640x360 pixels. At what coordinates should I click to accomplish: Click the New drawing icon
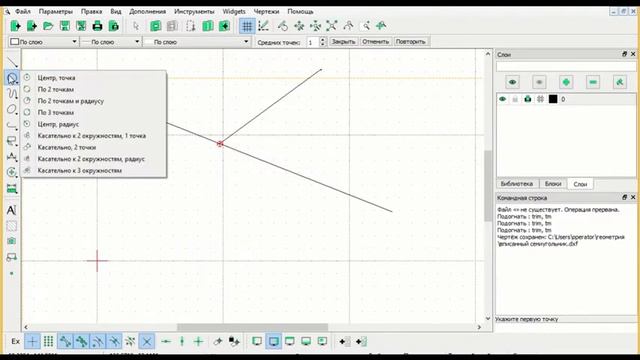point(15,26)
